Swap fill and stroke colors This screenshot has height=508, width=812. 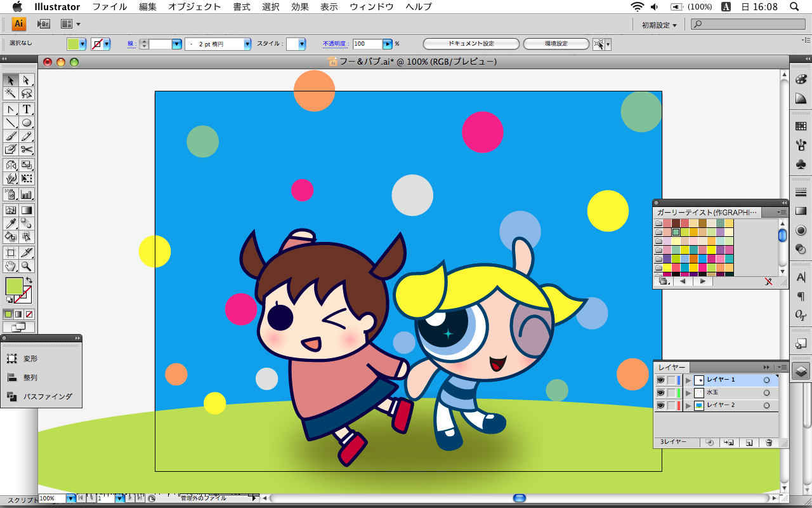pyautogui.click(x=29, y=280)
